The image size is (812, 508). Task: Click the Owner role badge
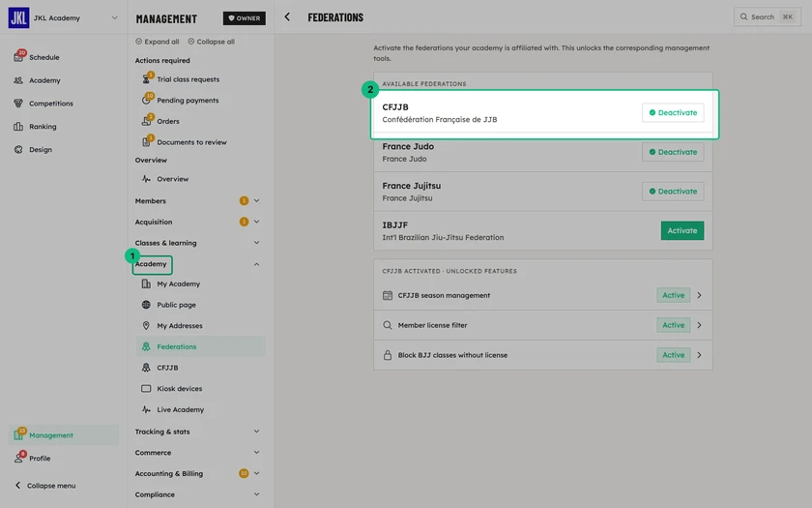pyautogui.click(x=244, y=18)
